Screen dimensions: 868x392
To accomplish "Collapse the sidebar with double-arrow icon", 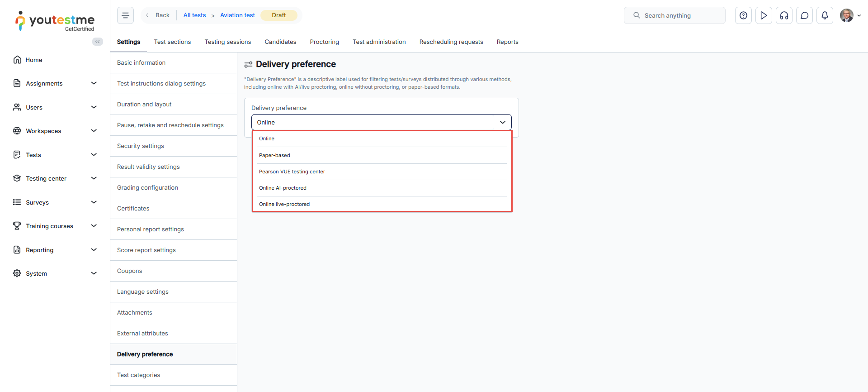I will (x=98, y=42).
